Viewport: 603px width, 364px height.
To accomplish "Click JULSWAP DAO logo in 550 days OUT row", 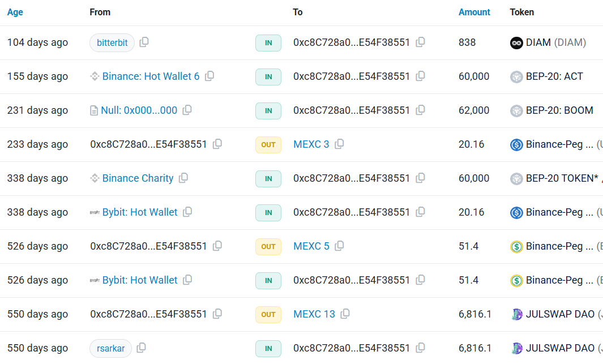I will point(516,314).
